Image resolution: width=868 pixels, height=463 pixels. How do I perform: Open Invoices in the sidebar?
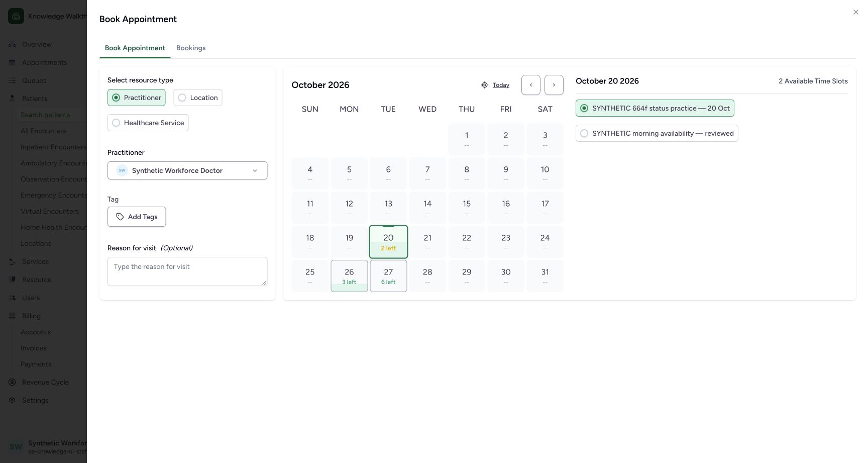(34, 348)
